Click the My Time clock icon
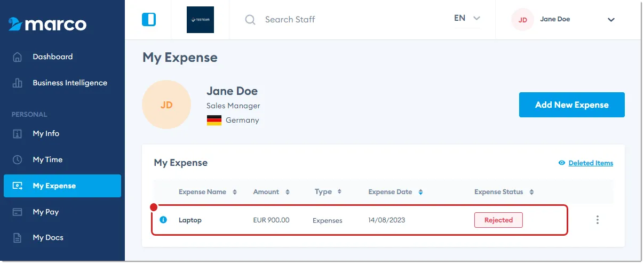Screen dimensions: 644x264 point(18,160)
